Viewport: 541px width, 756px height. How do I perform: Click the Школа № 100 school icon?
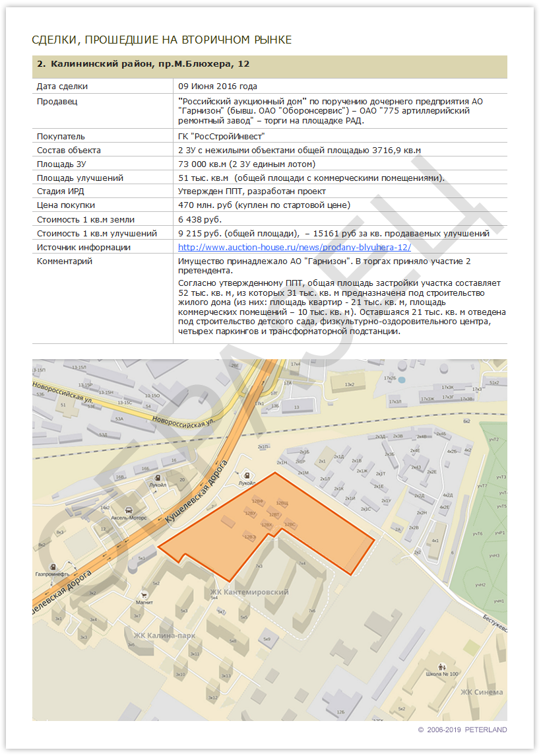pos(442,668)
